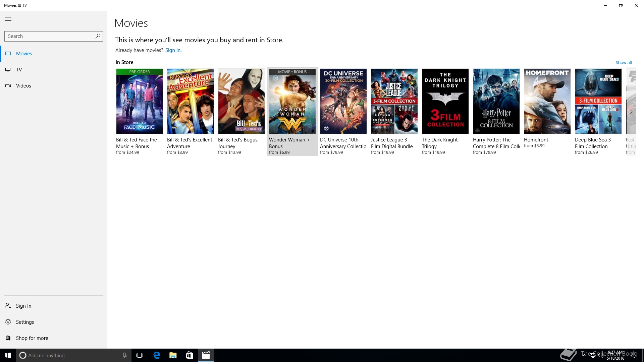Launch Microsoft Edge from the taskbar

coord(157,355)
